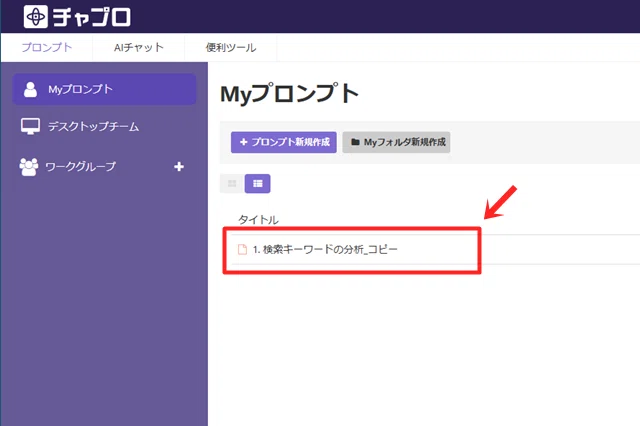Switch to the AIチャット tab
The width and height of the screenshot is (640, 426).
click(x=138, y=48)
